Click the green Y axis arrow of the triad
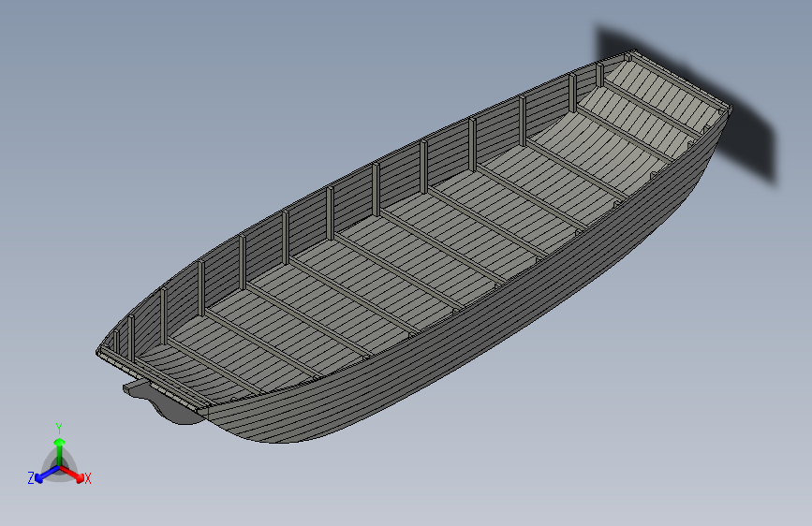This screenshot has width=812, height=526. pos(60,452)
